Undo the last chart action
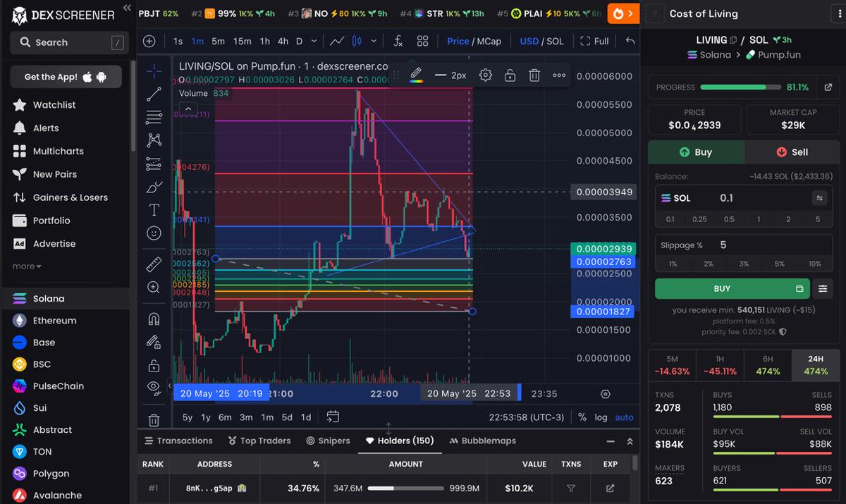This screenshot has width=846, height=504. [x=630, y=41]
